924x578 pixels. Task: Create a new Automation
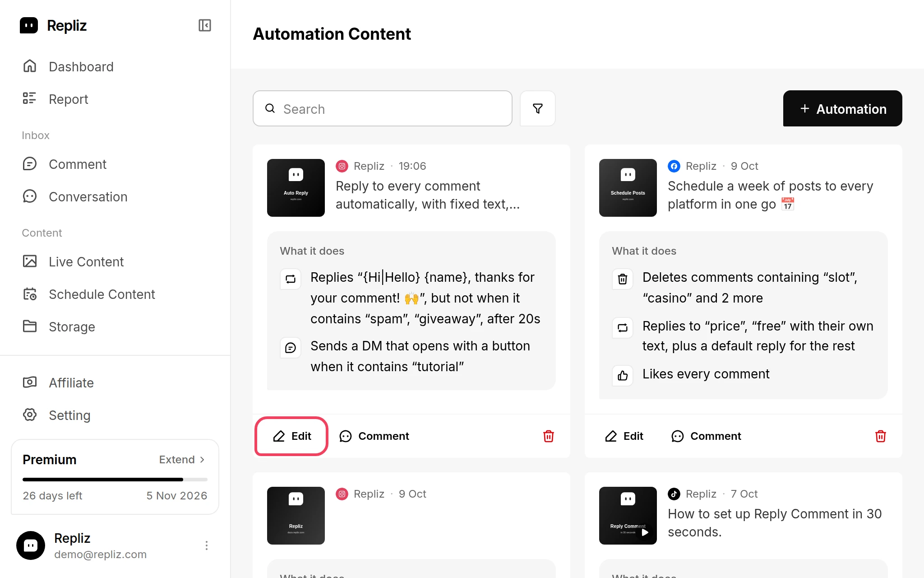[x=842, y=108]
